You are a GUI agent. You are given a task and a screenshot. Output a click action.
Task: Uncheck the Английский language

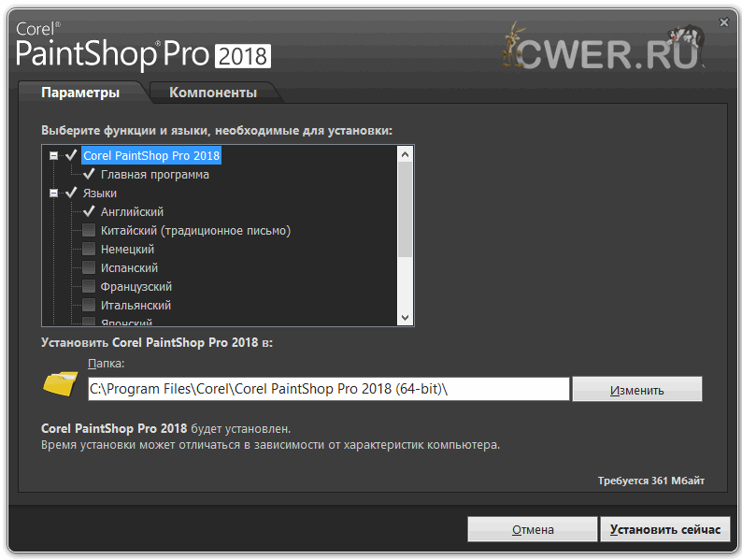pyautogui.click(x=89, y=211)
